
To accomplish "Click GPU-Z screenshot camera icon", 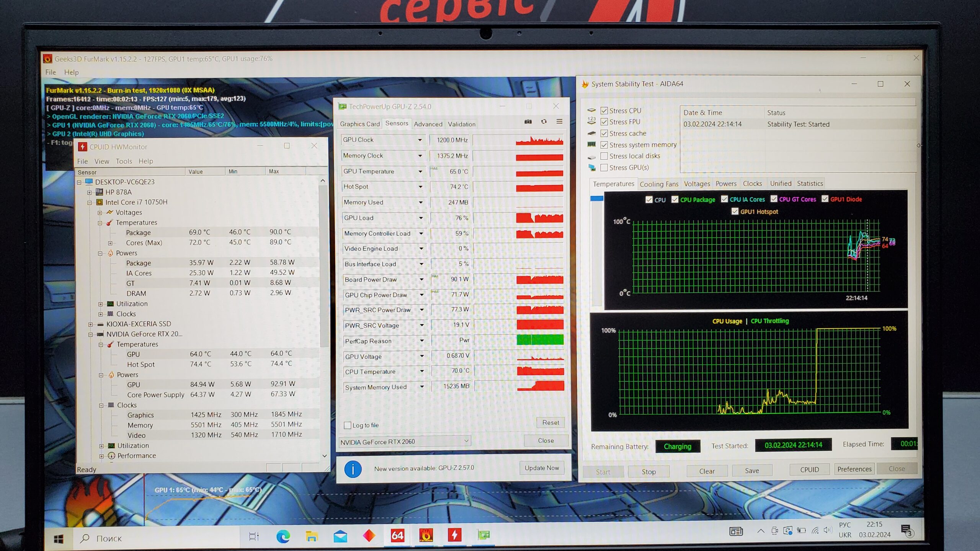I will tap(528, 122).
